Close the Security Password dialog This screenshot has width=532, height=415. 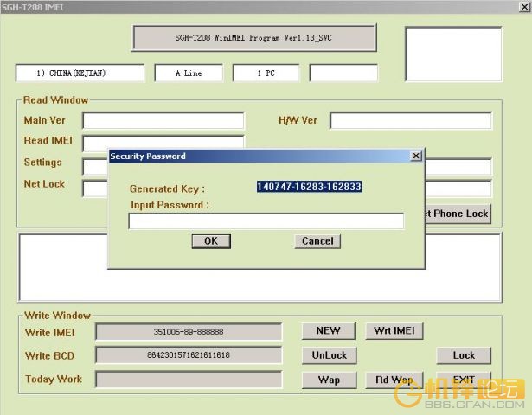[x=416, y=156]
